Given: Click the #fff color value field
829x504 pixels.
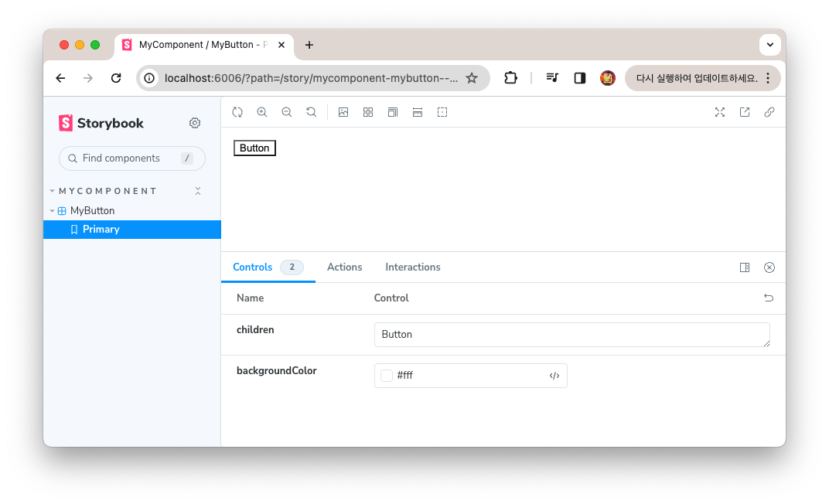Looking at the screenshot, I should point(470,376).
